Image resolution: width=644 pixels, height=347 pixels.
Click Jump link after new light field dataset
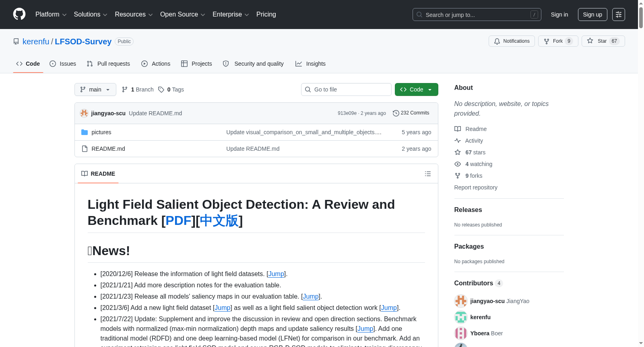pyautogui.click(x=223, y=308)
